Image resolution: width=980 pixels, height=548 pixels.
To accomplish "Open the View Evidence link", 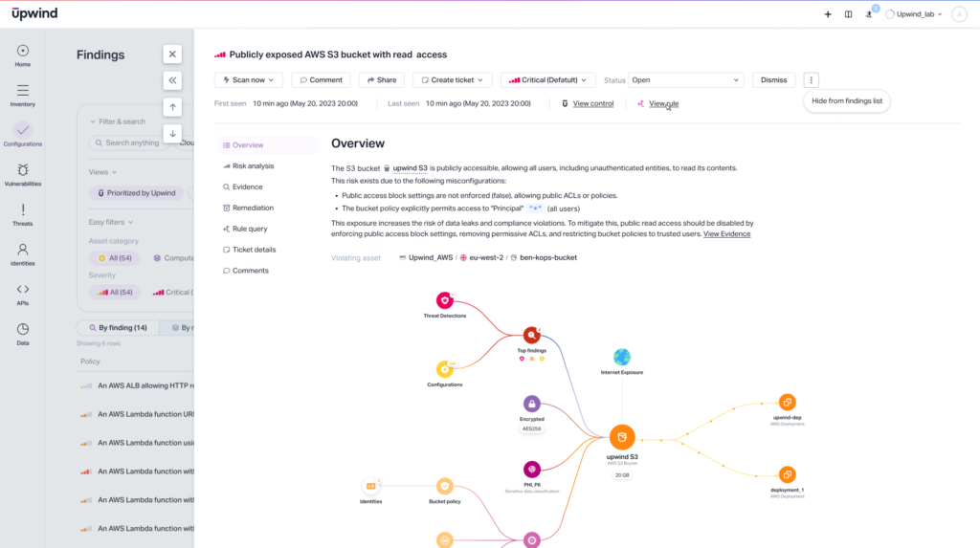I will pos(726,233).
